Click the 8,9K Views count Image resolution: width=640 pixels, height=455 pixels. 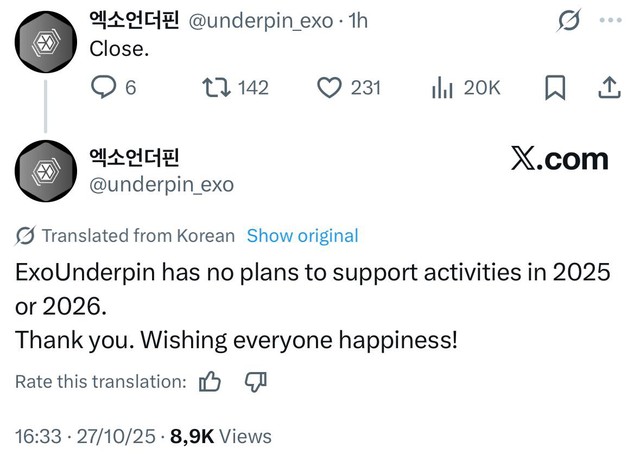tap(220, 436)
